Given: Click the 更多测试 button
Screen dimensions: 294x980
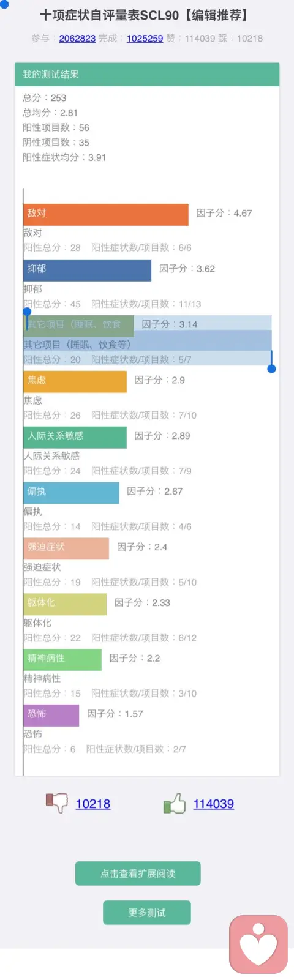Looking at the screenshot, I should pyautogui.click(x=147, y=913).
